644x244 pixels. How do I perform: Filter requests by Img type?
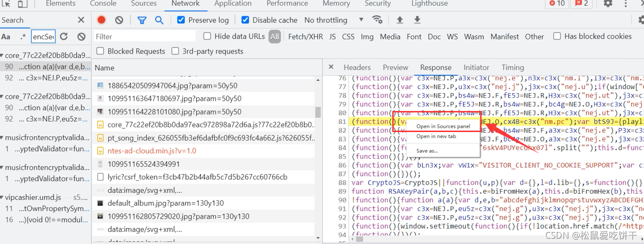[x=367, y=36]
